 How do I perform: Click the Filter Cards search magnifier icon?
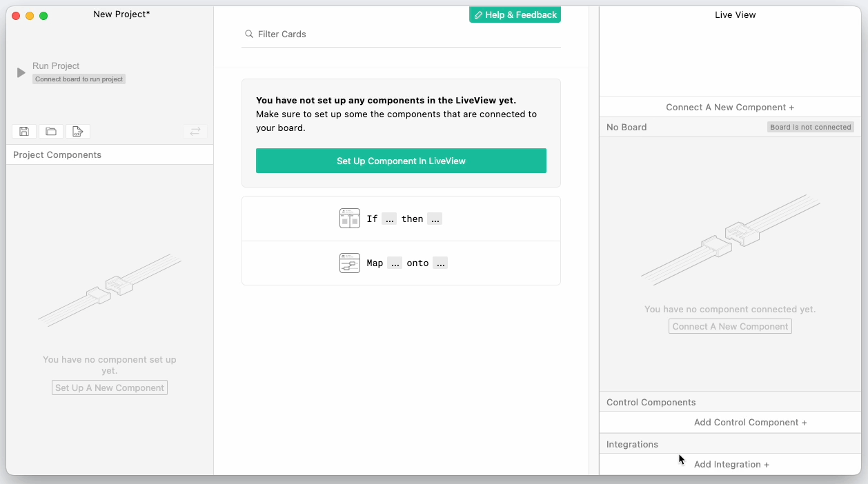click(249, 34)
